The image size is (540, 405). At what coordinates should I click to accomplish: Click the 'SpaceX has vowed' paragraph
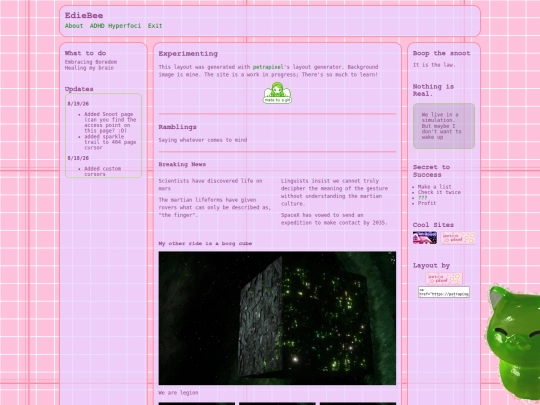334,219
